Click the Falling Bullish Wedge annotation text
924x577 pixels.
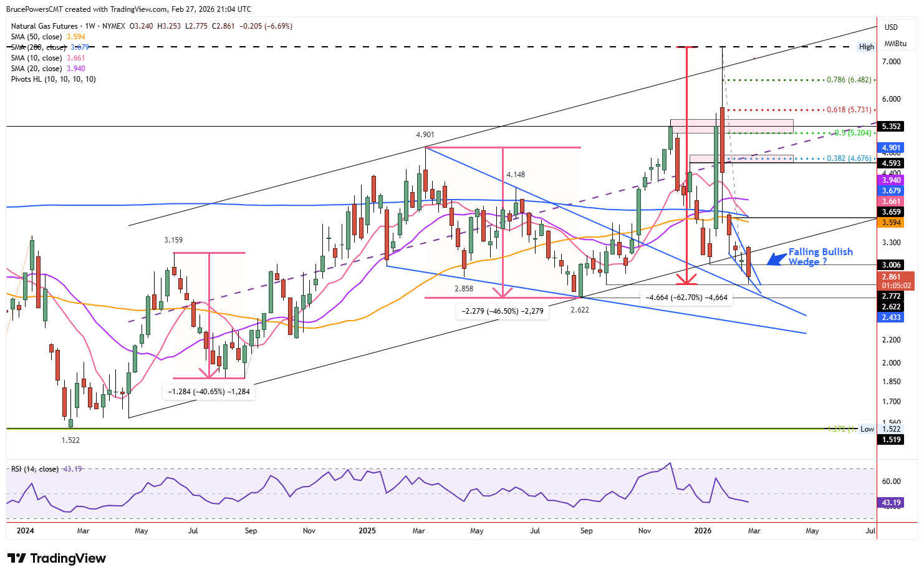click(821, 256)
